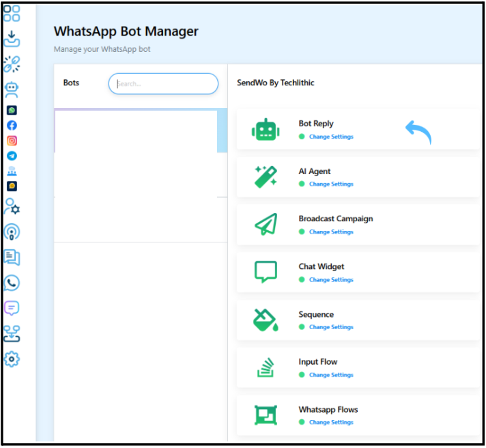Open the settings gear at sidebar bottom
The width and height of the screenshot is (486, 448).
pyautogui.click(x=12, y=359)
